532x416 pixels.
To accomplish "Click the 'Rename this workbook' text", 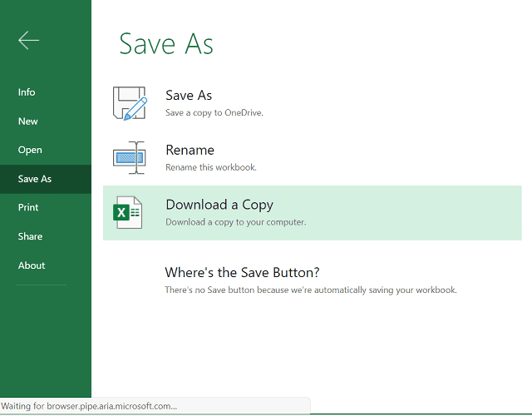I will 211,167.
